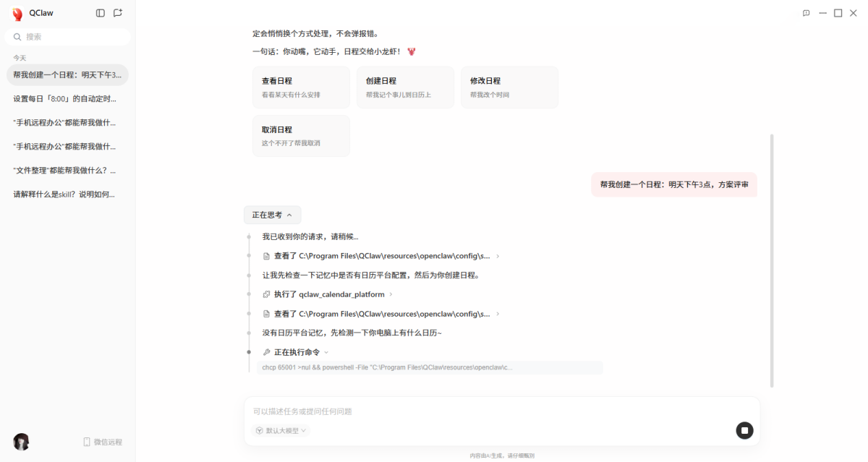Stop the response with the black stop button
The image size is (868, 462).
tap(744, 431)
